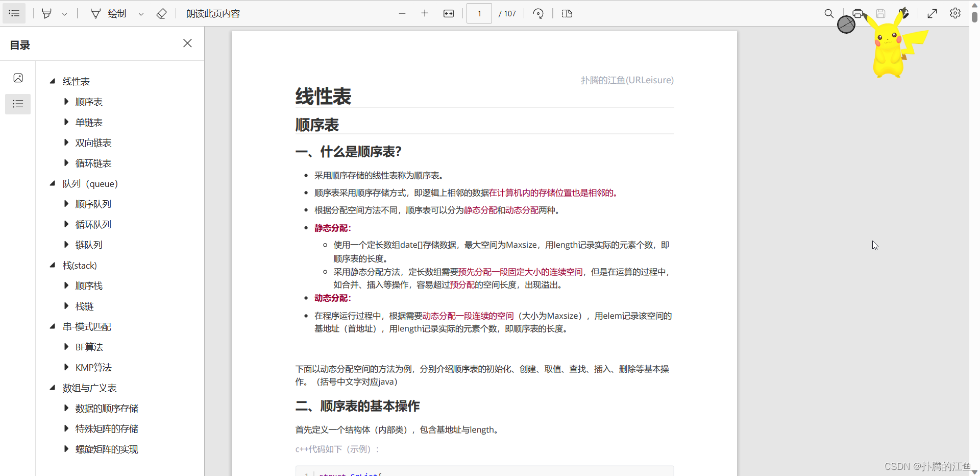Expand the 双向链表 tree node

pyautogui.click(x=66, y=142)
